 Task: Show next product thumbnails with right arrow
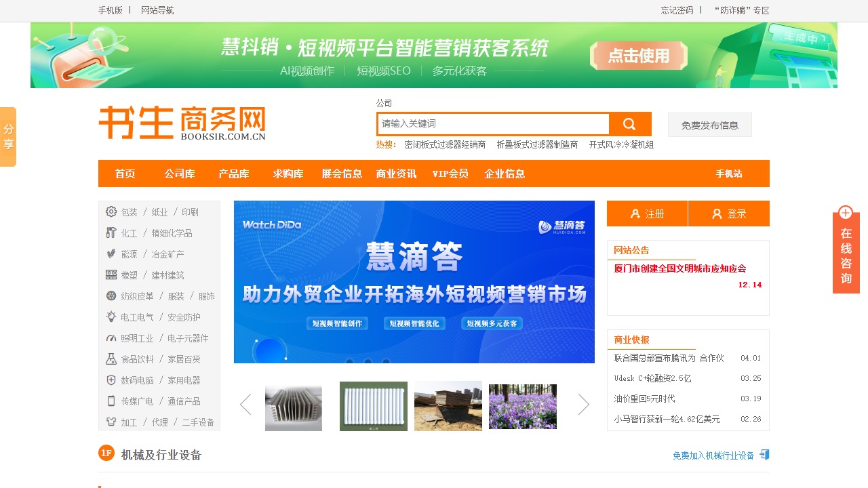583,405
